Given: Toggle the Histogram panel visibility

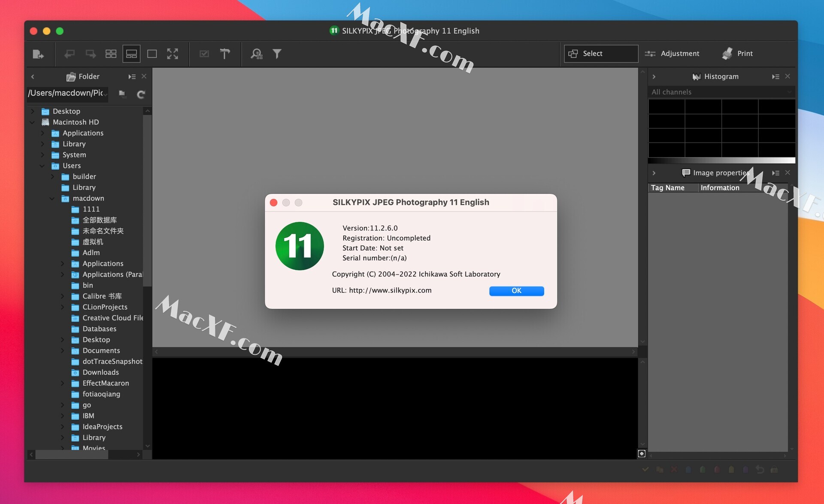Looking at the screenshot, I should click(653, 76).
